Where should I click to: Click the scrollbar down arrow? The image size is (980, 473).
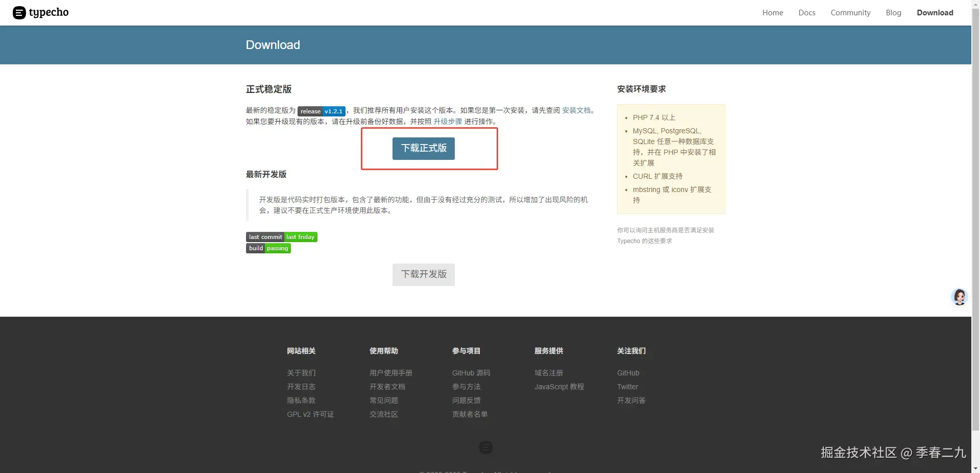975,468
